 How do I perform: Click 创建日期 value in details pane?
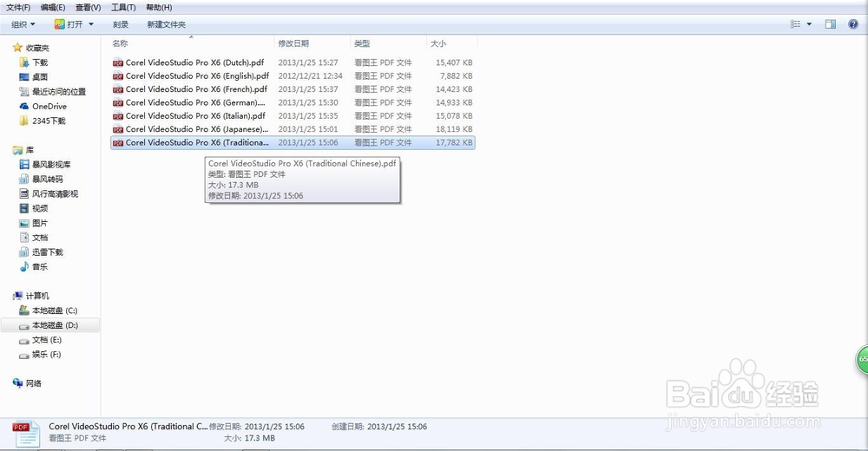(x=397, y=427)
